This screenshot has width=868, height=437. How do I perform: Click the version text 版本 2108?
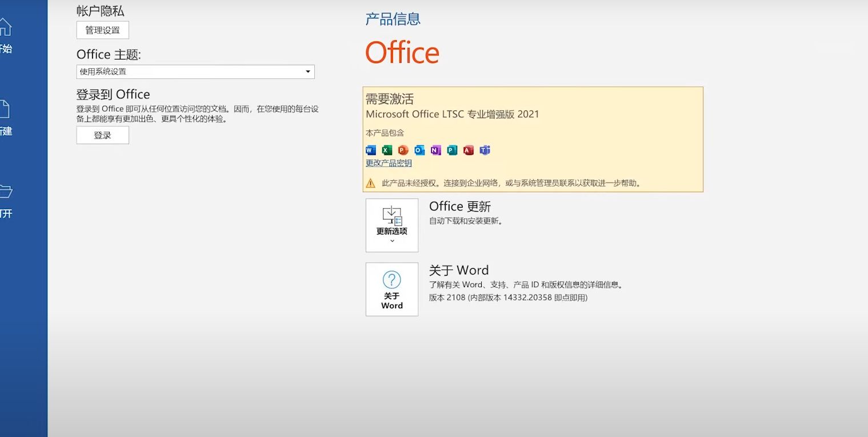508,297
